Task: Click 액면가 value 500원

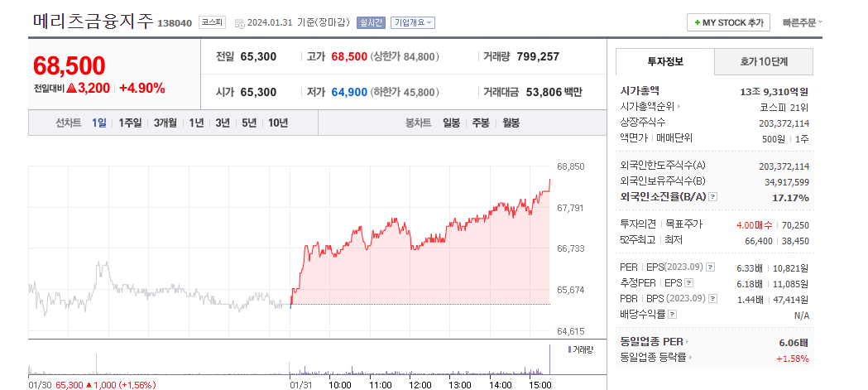Action: pyautogui.click(x=774, y=138)
